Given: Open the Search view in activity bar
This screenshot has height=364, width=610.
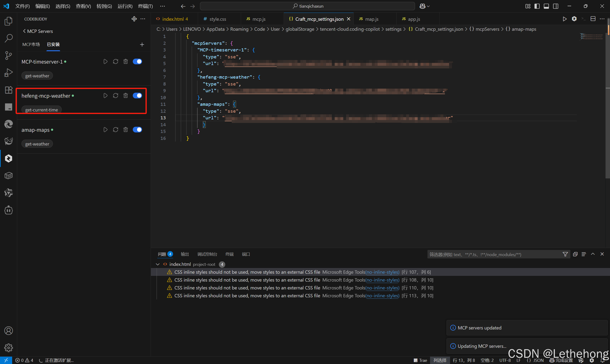Looking at the screenshot, I should click(9, 38).
